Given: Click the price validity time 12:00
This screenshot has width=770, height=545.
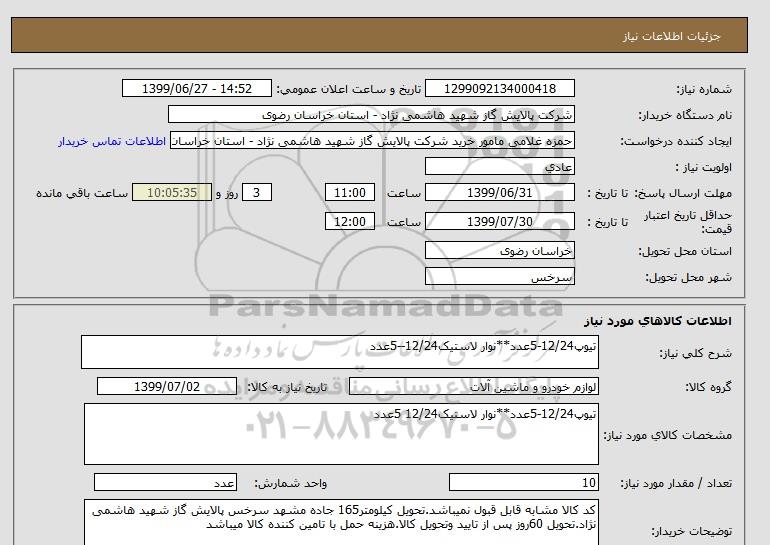Looking at the screenshot, I should tap(352, 221).
